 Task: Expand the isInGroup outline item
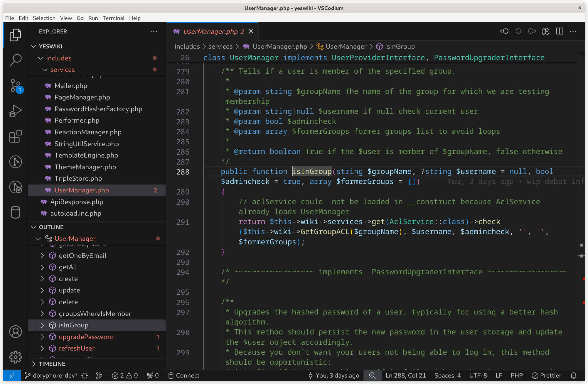[x=42, y=325]
